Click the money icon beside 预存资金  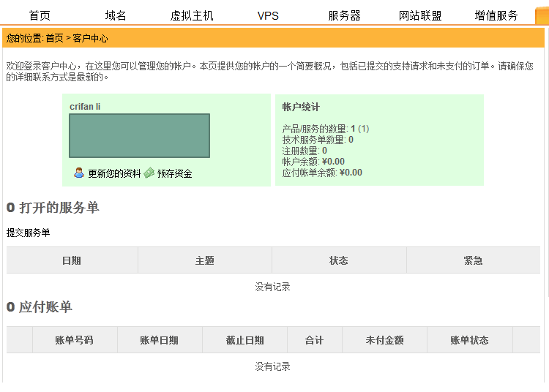coord(149,173)
